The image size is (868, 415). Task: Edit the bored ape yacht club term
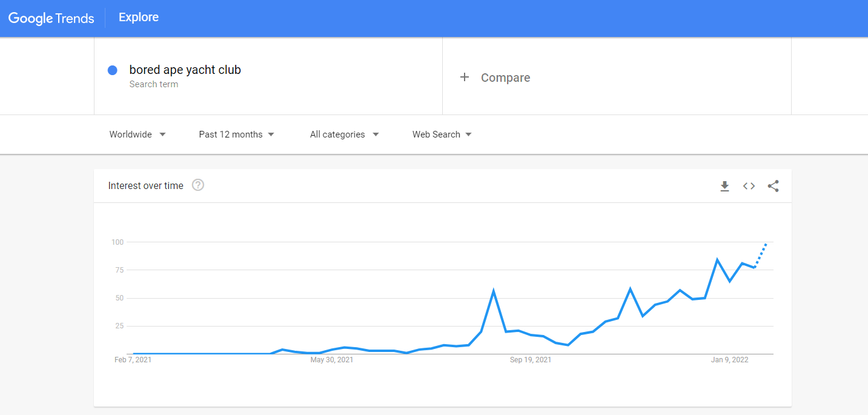tap(185, 70)
